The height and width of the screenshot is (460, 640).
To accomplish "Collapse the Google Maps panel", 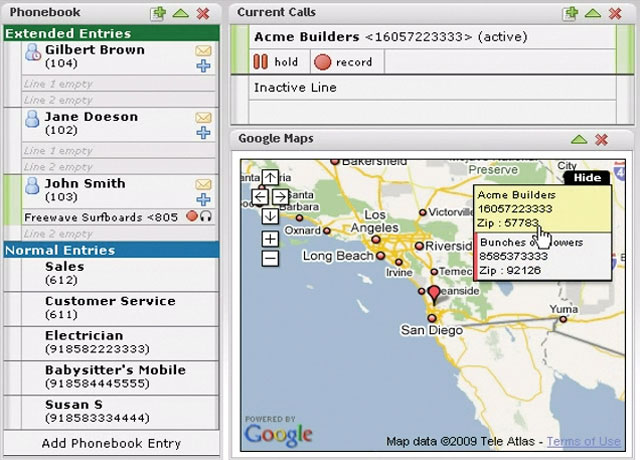I will point(579,140).
